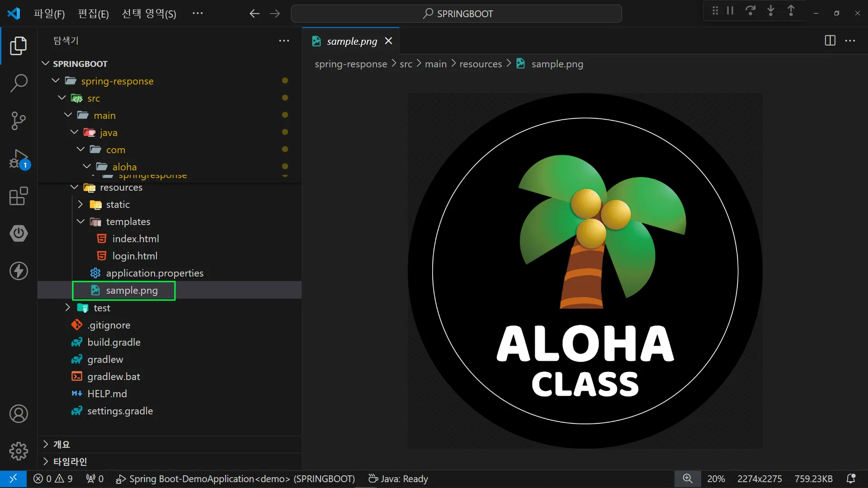Click the SPRINGBOOT command center search box
The image size is (868, 488).
pyautogui.click(x=457, y=14)
